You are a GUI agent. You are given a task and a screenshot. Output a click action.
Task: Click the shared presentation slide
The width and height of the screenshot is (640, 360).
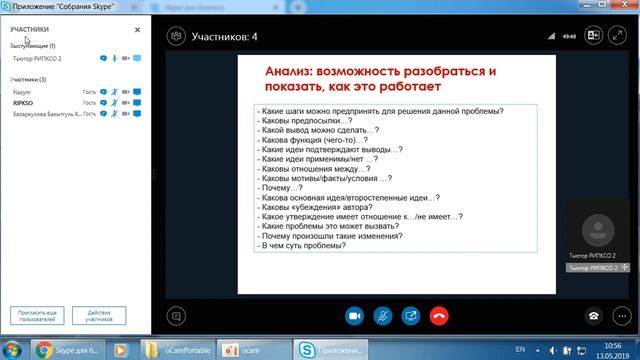point(396,174)
